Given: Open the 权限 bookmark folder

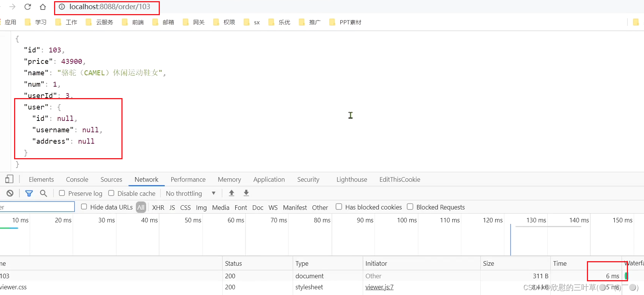Looking at the screenshot, I should [224, 22].
